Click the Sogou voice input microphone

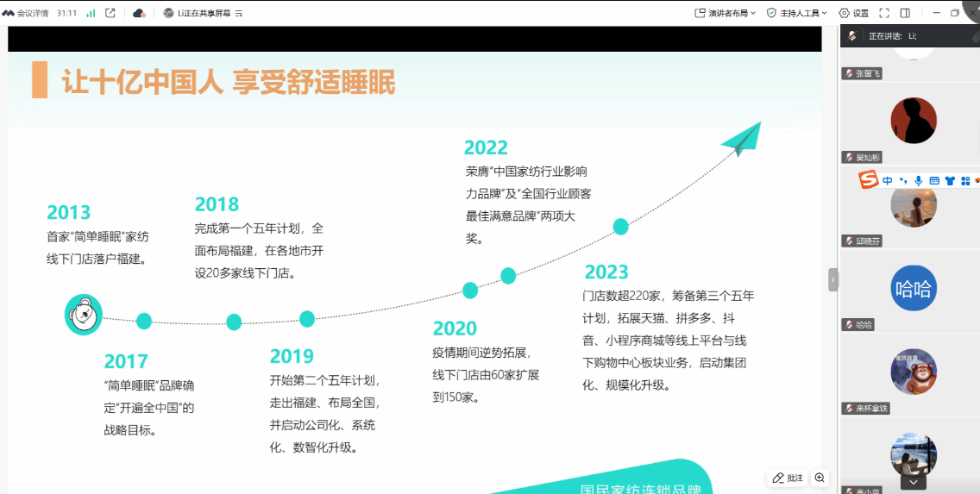(919, 180)
